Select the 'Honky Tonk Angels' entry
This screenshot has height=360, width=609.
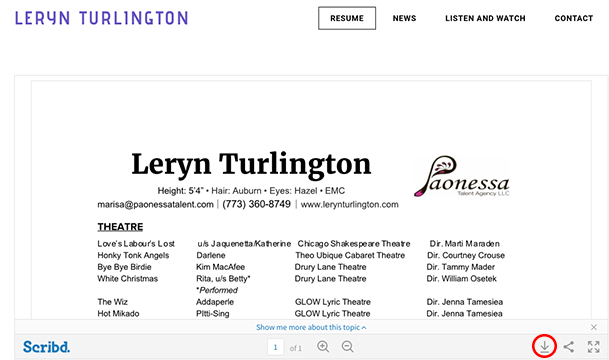click(x=133, y=255)
